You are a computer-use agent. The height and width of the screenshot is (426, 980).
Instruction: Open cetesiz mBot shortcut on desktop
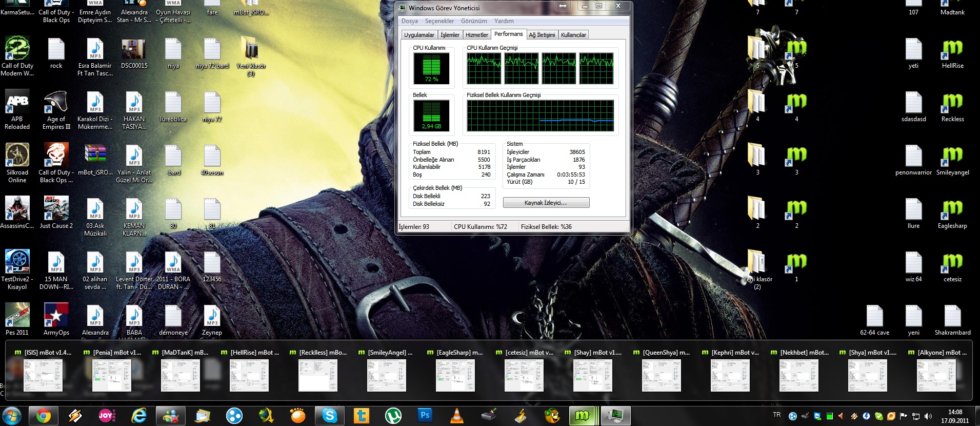tap(953, 266)
